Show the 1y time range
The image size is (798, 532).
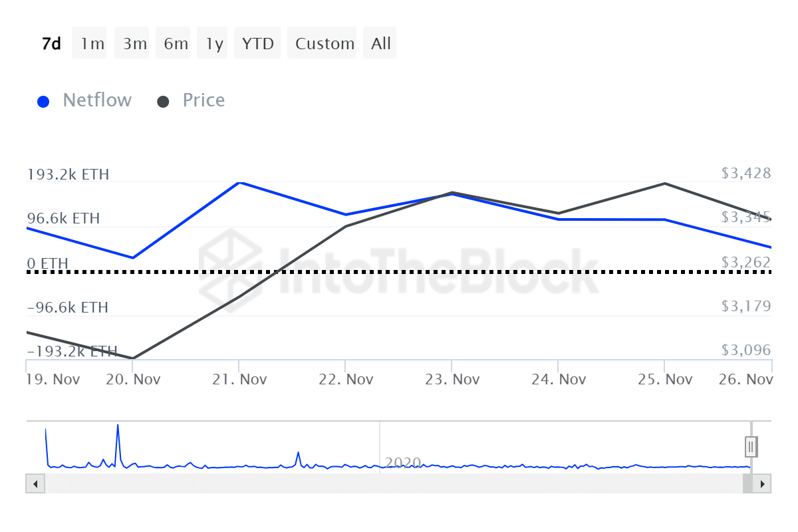(x=214, y=44)
